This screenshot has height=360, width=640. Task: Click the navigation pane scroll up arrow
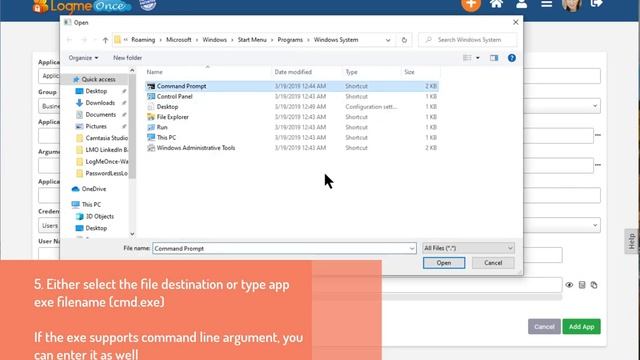click(132, 71)
